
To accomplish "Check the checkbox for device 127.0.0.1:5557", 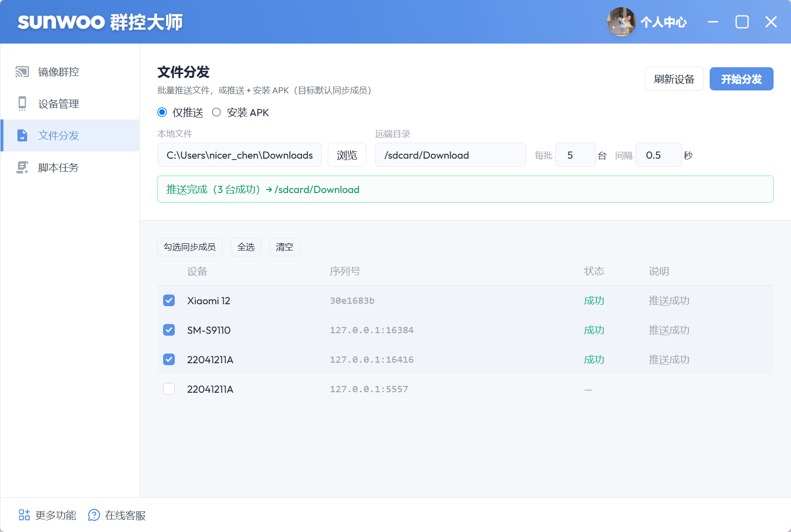I will (169, 389).
